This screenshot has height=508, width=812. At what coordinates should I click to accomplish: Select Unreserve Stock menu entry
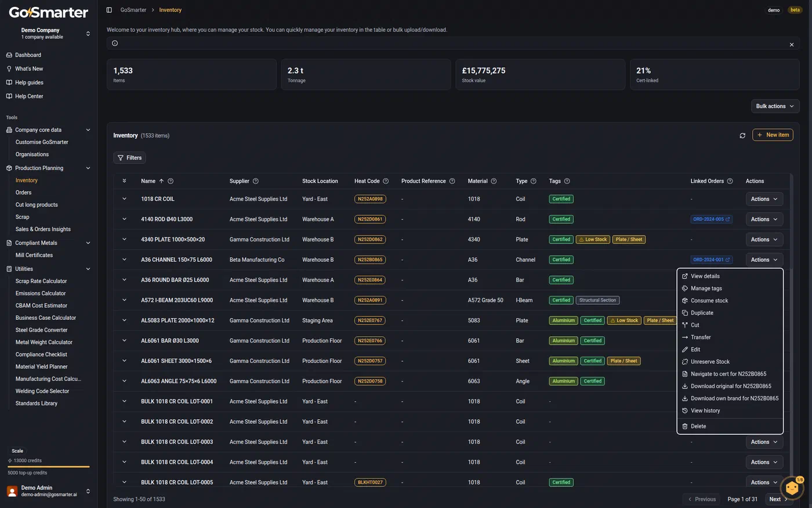coord(730,362)
